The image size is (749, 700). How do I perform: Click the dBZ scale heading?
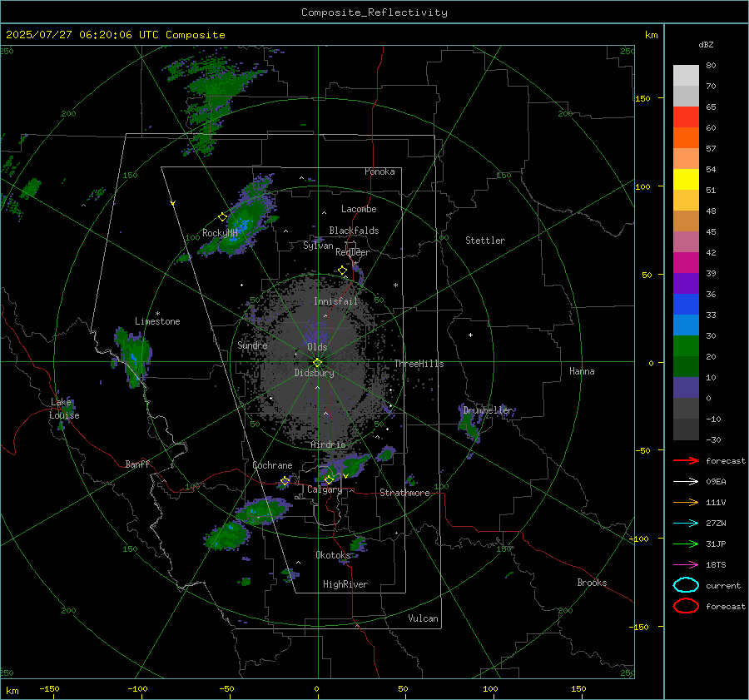[x=706, y=45]
